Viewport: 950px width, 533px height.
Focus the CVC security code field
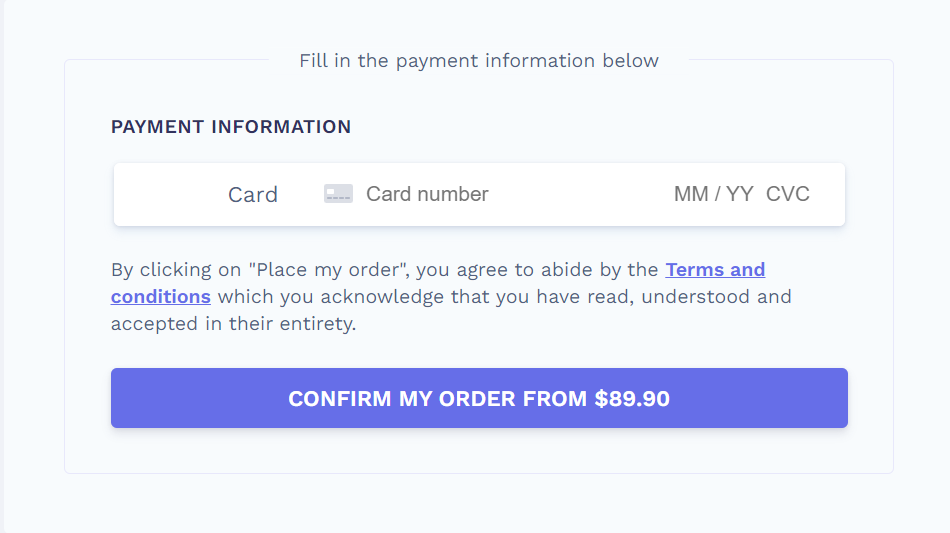pos(788,194)
